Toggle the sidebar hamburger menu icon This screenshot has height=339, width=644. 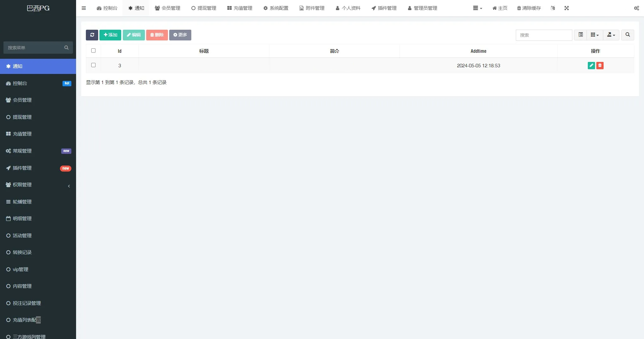click(84, 8)
